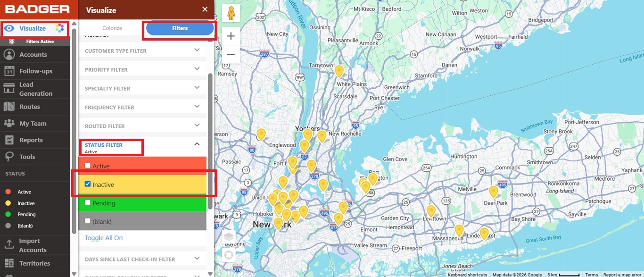
Task: Open the map layers icon
Action: tap(229, 237)
